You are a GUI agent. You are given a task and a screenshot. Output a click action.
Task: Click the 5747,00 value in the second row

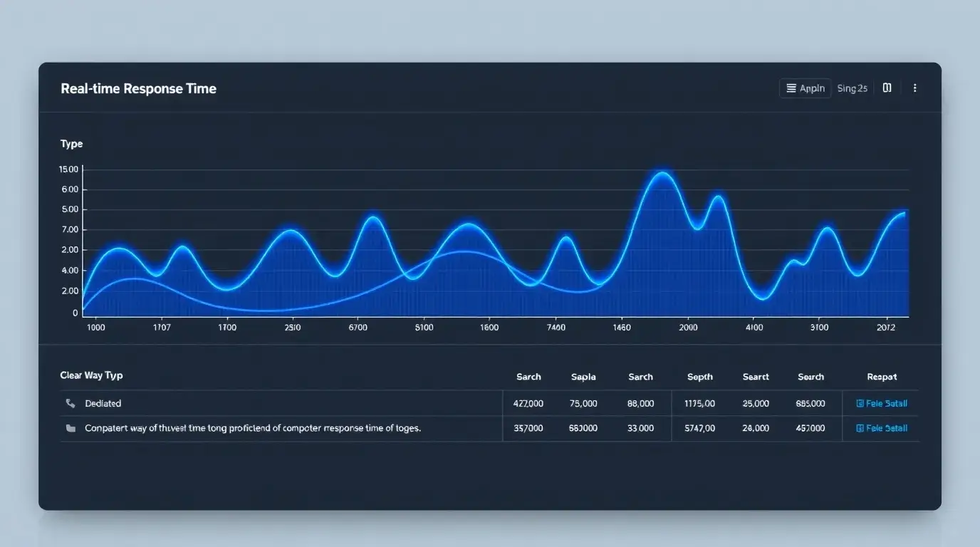pyautogui.click(x=699, y=428)
